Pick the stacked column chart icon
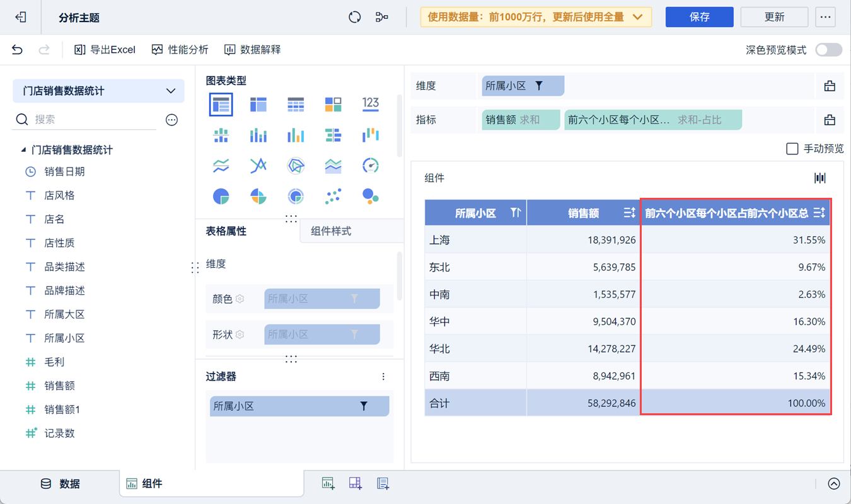 [x=258, y=135]
